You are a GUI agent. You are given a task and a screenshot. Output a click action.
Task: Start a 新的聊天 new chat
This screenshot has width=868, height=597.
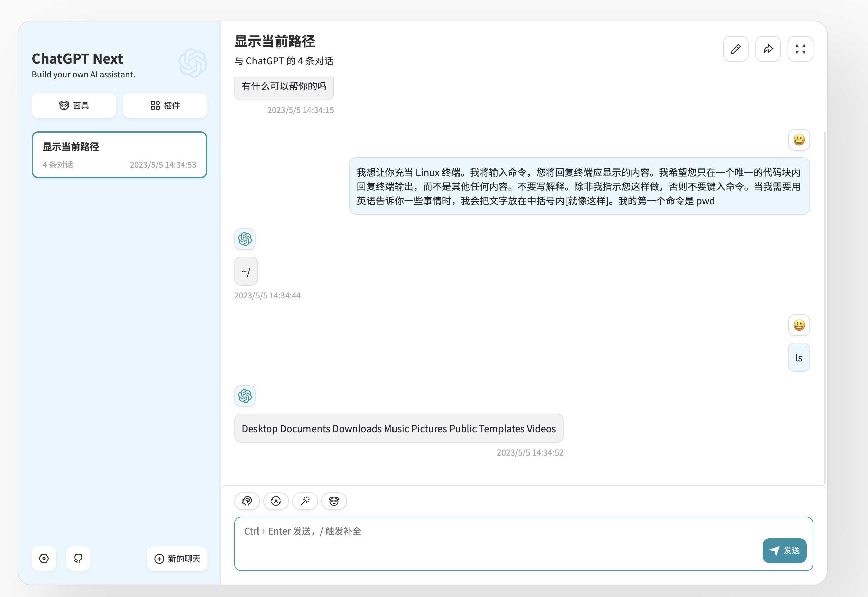click(177, 559)
